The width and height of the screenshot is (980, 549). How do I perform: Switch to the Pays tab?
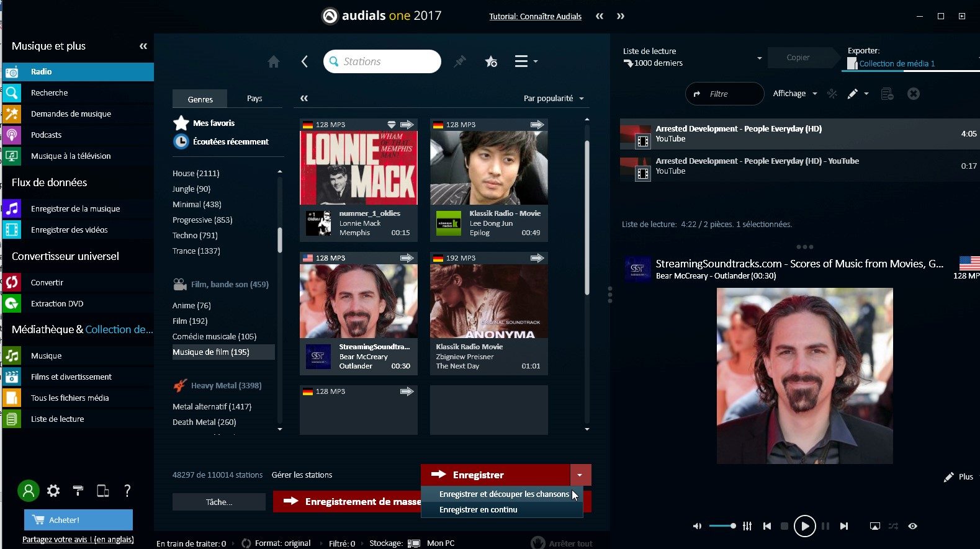pyautogui.click(x=254, y=99)
